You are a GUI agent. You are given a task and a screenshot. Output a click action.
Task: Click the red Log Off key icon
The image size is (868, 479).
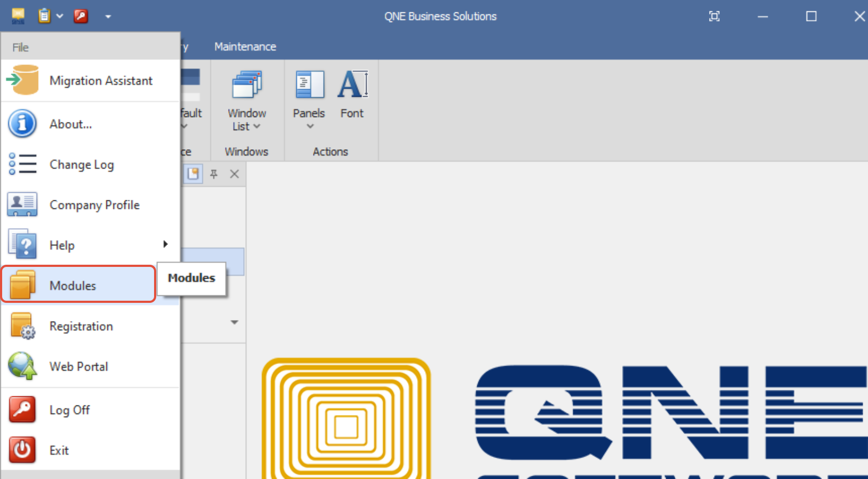click(23, 410)
